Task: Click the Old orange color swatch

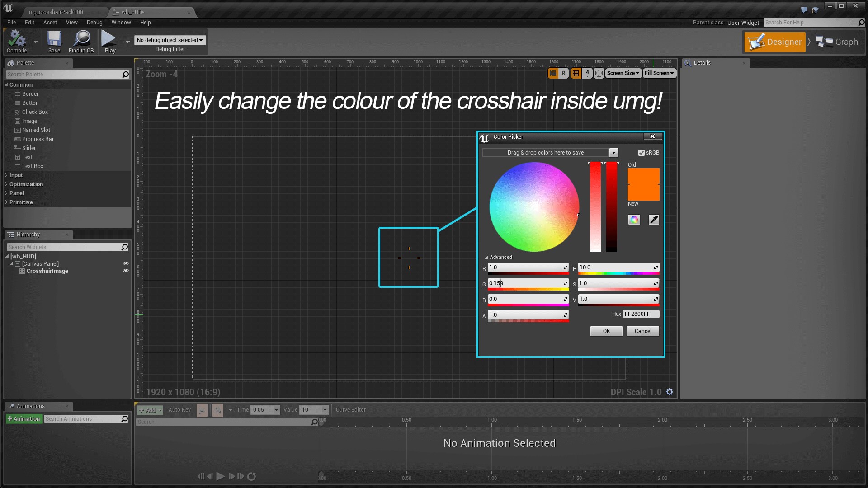Action: pos(643,176)
